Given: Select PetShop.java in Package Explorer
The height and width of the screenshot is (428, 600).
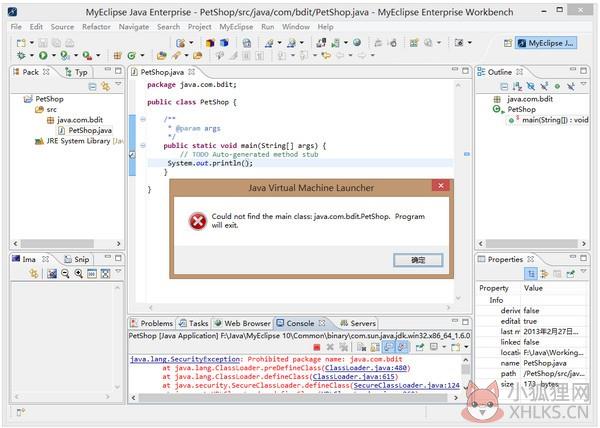Looking at the screenshot, I should click(86, 130).
